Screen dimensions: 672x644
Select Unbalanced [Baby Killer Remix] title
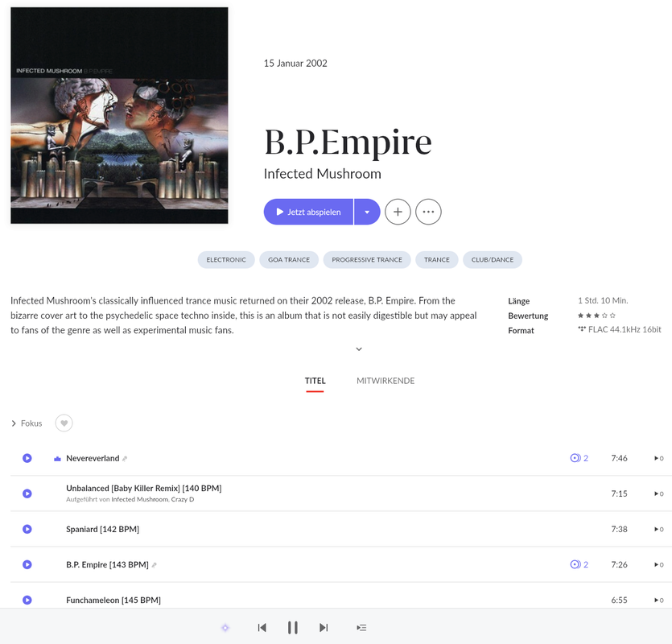pyautogui.click(x=143, y=489)
